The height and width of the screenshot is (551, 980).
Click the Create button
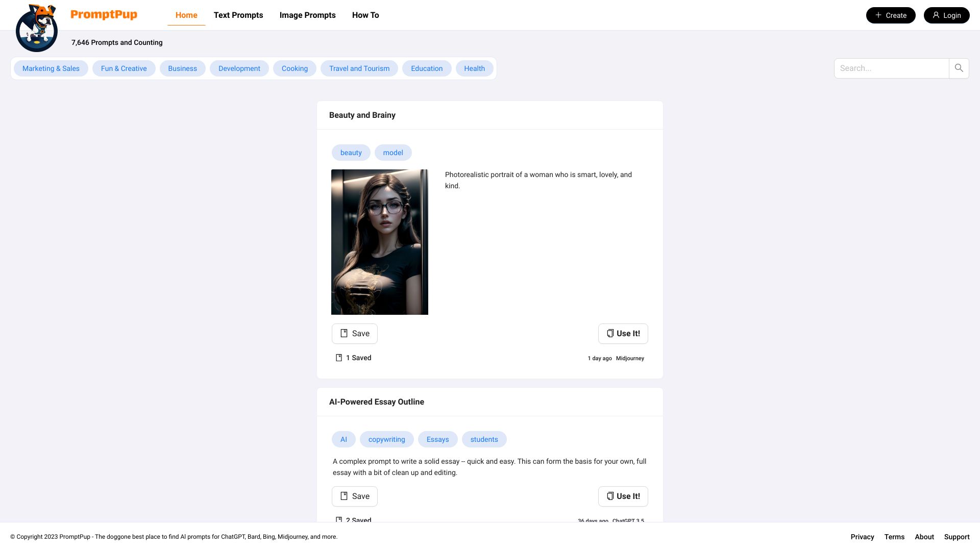pyautogui.click(x=890, y=15)
